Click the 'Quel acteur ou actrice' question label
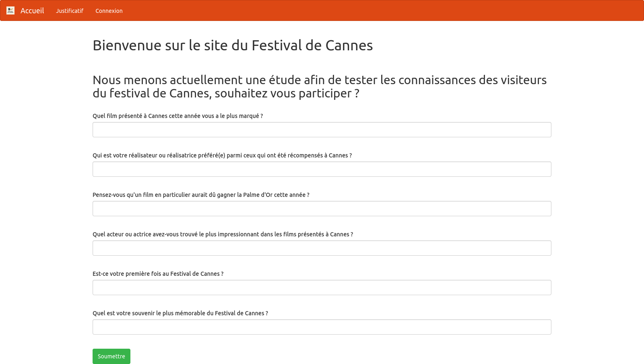 (x=223, y=234)
